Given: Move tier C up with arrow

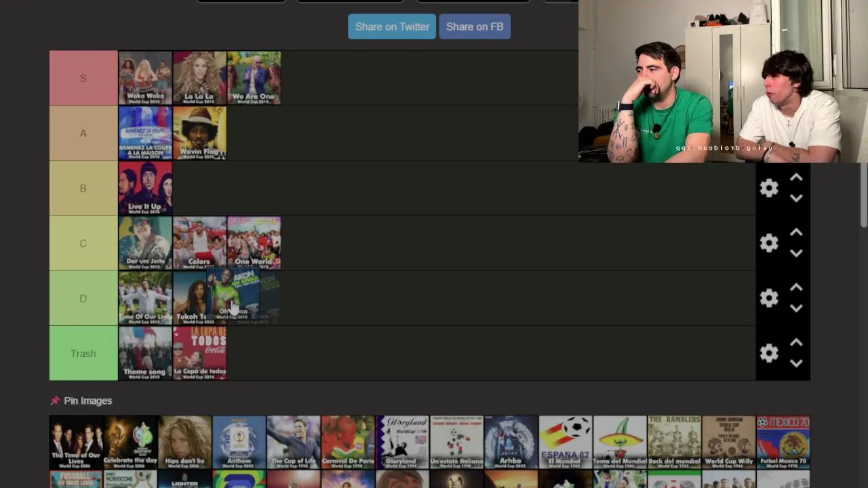Looking at the screenshot, I should tap(796, 232).
